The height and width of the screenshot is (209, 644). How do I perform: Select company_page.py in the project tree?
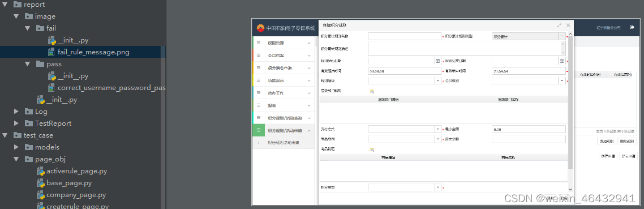(x=76, y=195)
